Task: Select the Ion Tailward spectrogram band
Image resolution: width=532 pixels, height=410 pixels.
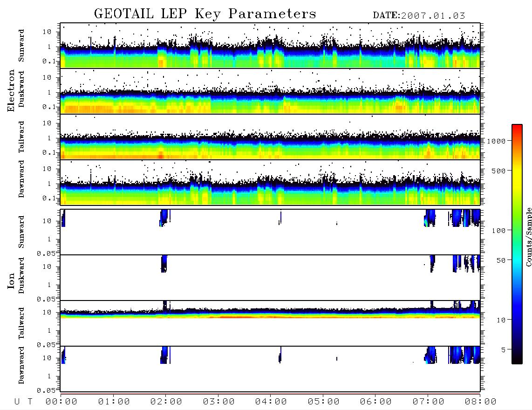Action: point(270,313)
